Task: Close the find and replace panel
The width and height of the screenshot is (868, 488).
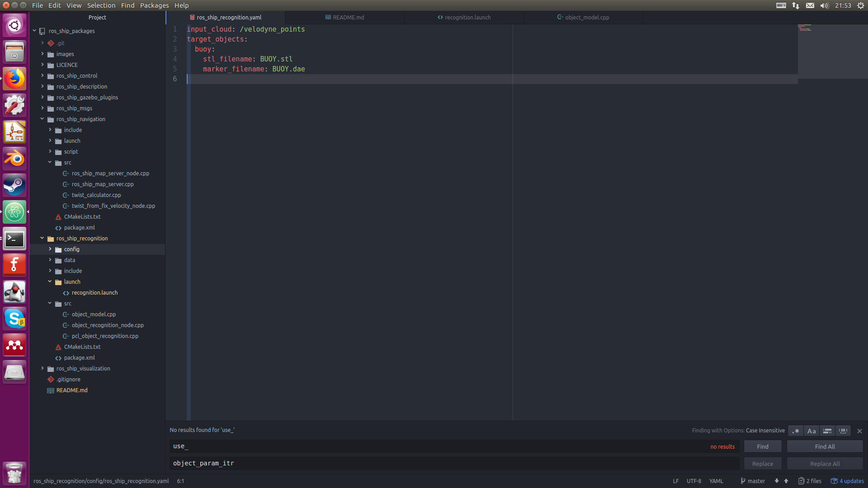Action: pos(859,431)
